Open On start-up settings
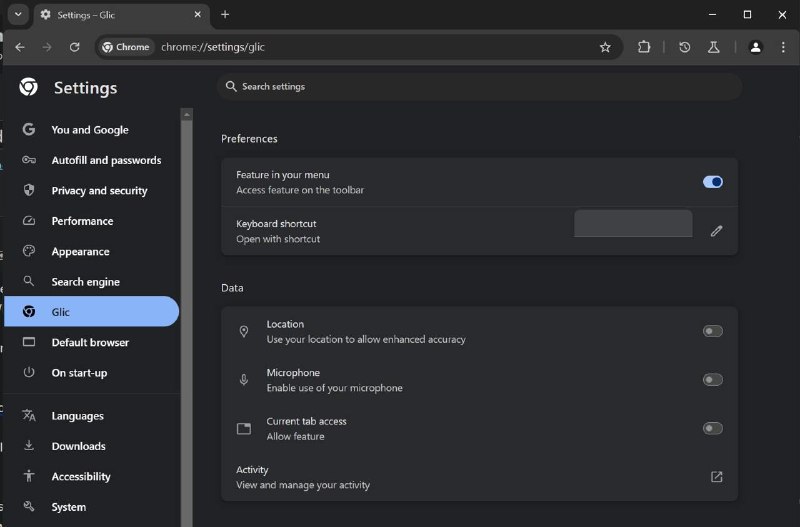The height and width of the screenshot is (527, 800). click(92, 373)
